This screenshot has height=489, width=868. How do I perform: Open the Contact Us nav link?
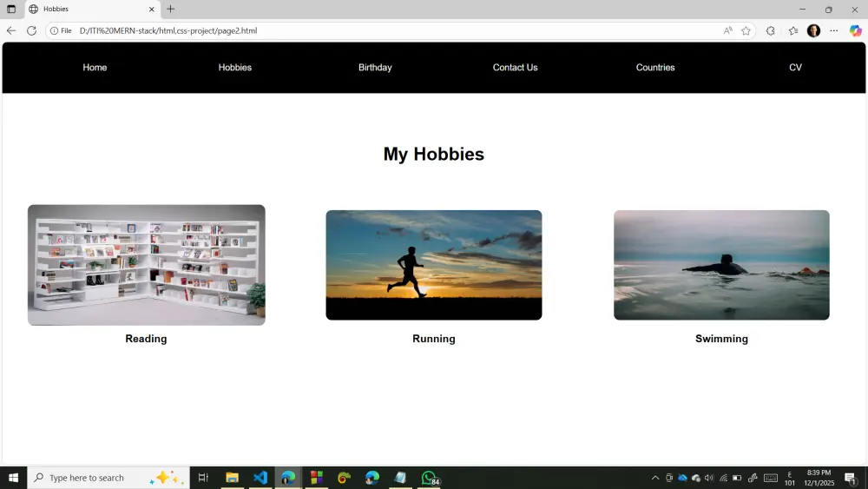(515, 68)
